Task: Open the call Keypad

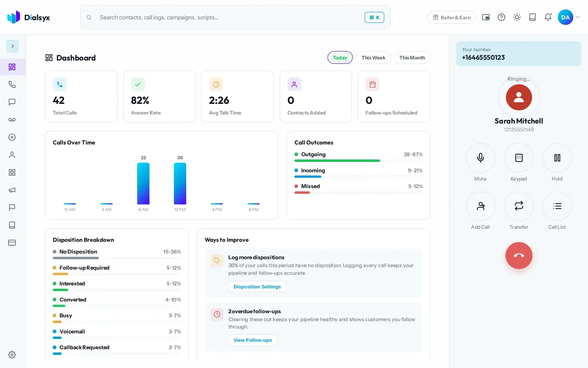Action: click(x=519, y=158)
